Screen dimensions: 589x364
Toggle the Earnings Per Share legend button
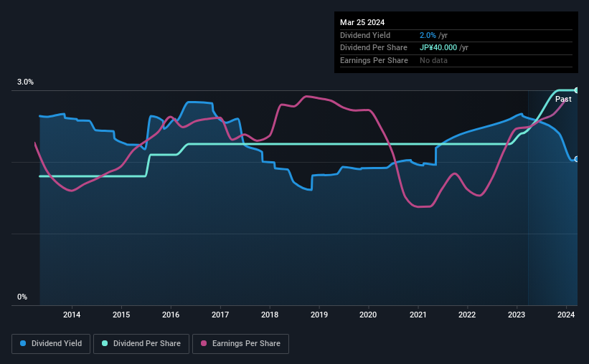point(240,344)
